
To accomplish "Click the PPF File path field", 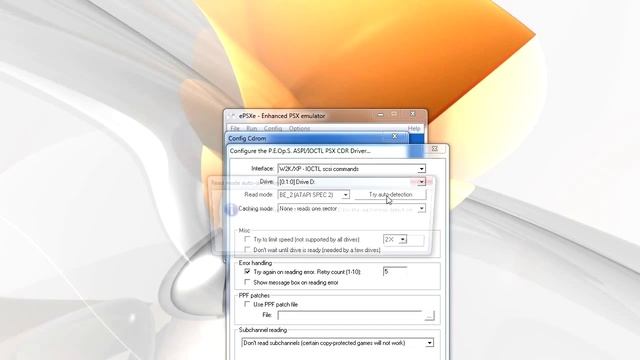I will tap(350, 315).
